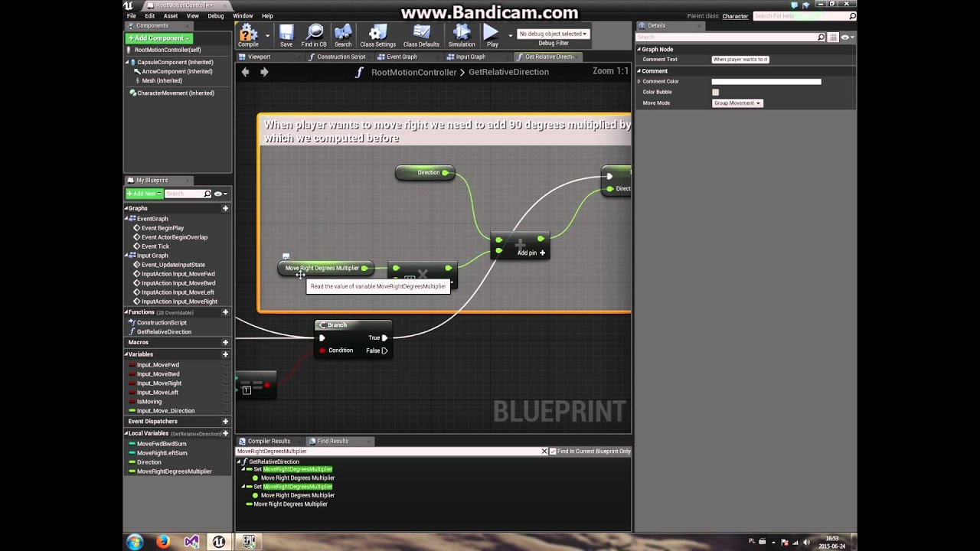Toggle editable eye for Input_MoveFwd variable

tap(226, 365)
